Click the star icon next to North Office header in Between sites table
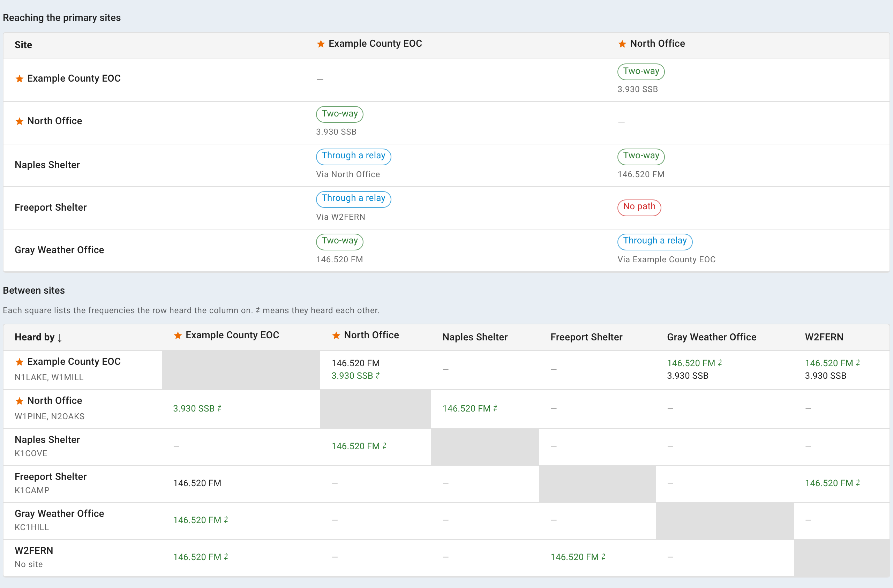893x588 pixels. pos(336,336)
